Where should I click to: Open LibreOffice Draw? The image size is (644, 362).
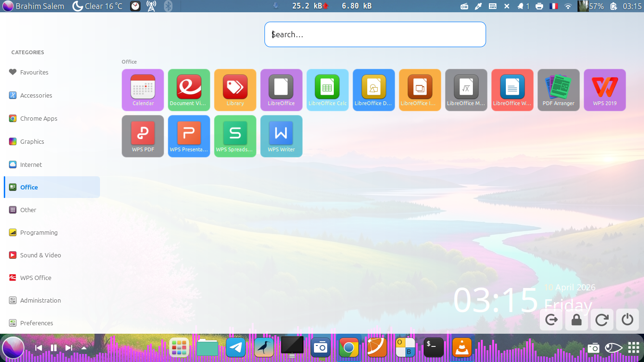374,90
